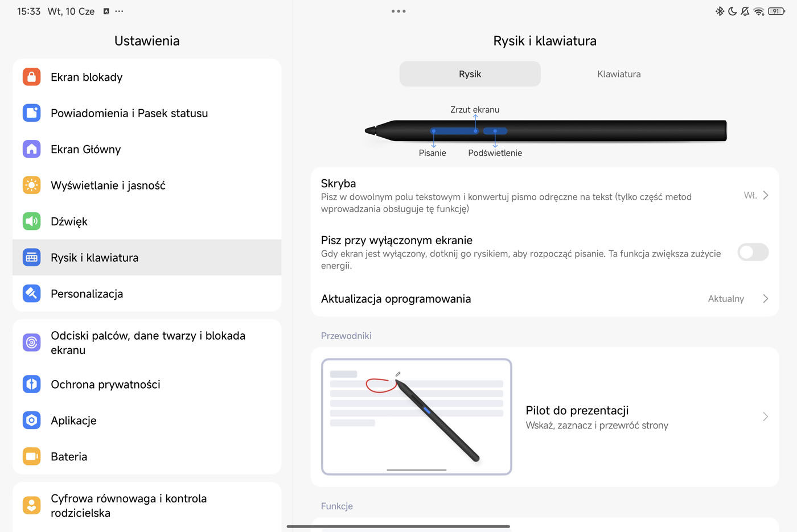This screenshot has height=532, width=797.
Task: Open Ekran Główny settings entry
Action: (147, 149)
